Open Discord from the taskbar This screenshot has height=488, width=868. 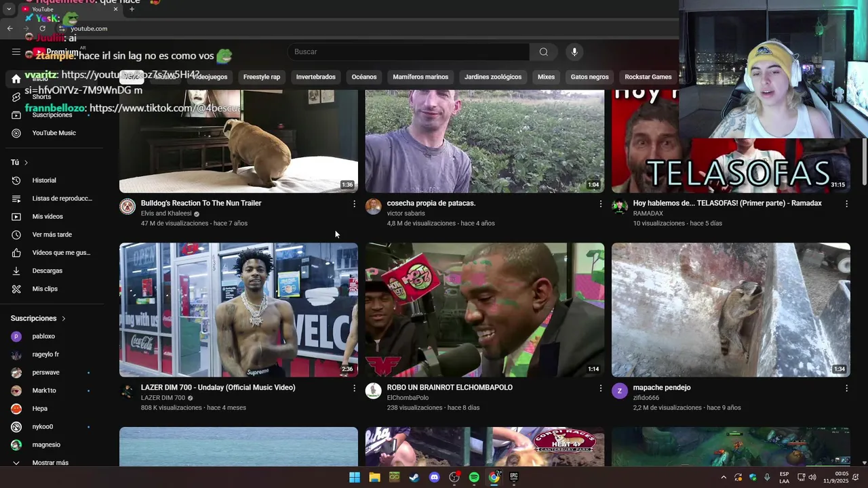(435, 477)
